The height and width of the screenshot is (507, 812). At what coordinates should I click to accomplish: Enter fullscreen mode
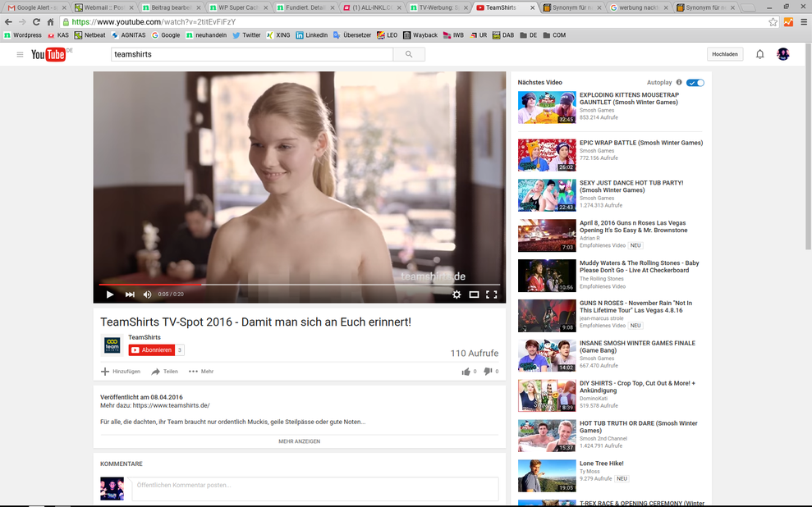492,295
